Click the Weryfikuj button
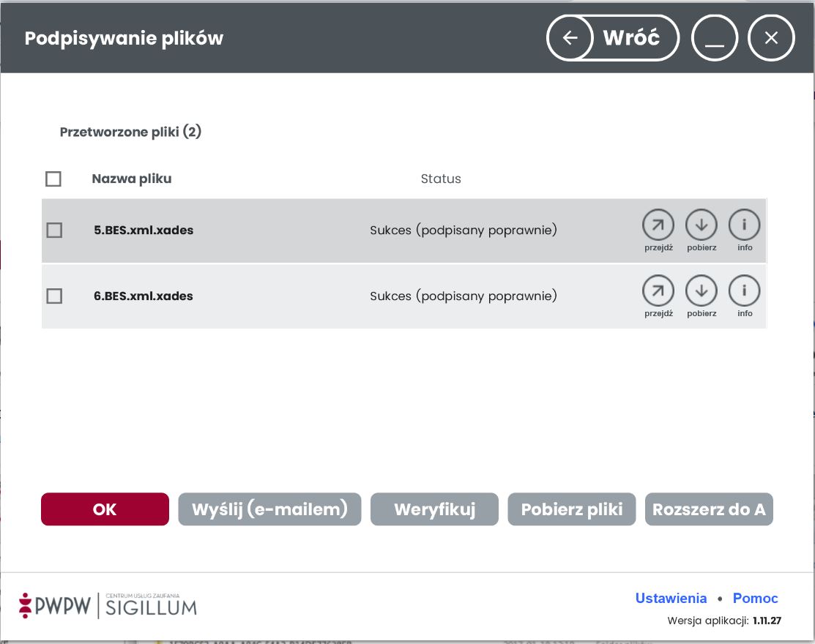Screen dimensions: 815x644 coord(434,509)
